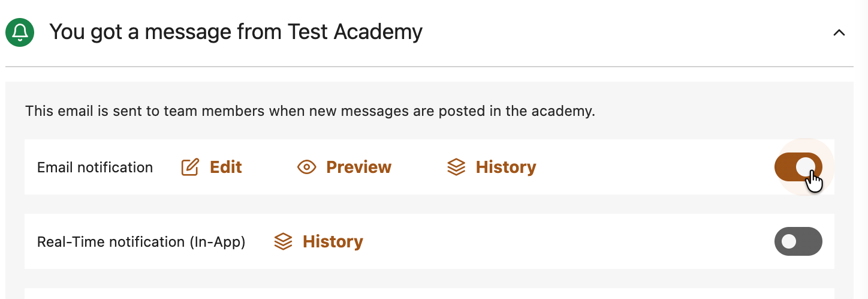Image resolution: width=868 pixels, height=299 pixels.
Task: Click the partially visible row at the bottom
Action: point(429,294)
